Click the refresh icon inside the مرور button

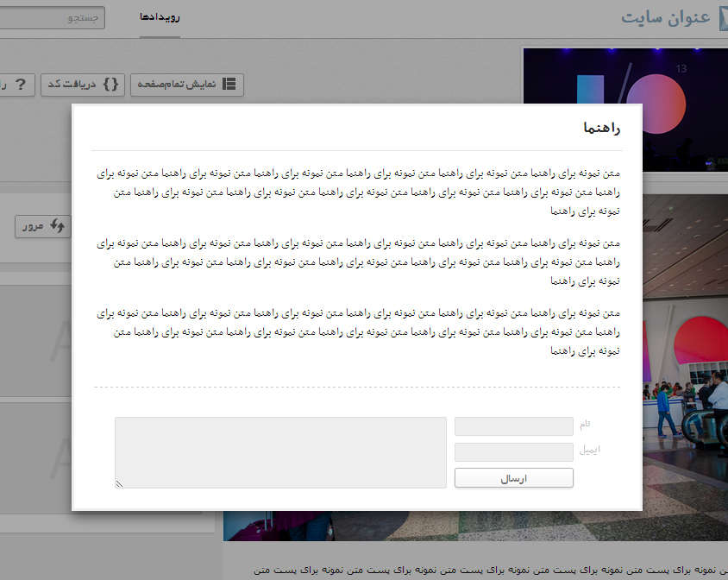pos(57,225)
